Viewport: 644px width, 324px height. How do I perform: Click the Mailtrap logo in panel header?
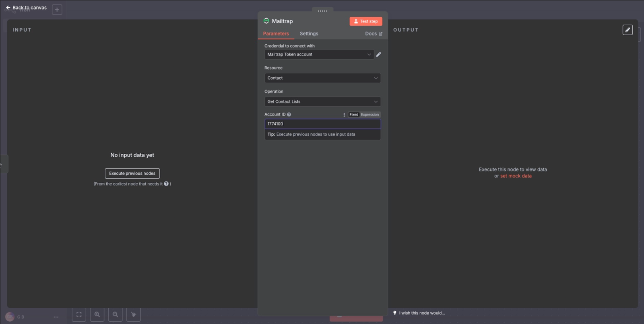[x=266, y=21]
